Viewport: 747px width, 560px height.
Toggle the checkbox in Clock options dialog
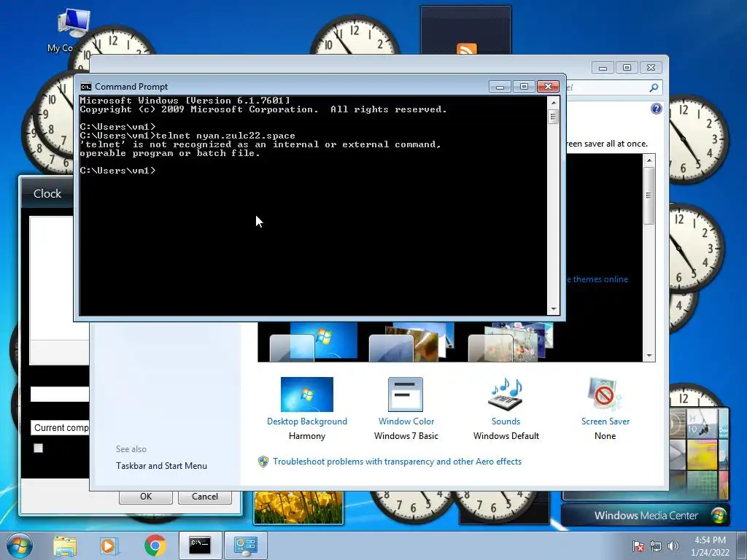click(x=38, y=448)
